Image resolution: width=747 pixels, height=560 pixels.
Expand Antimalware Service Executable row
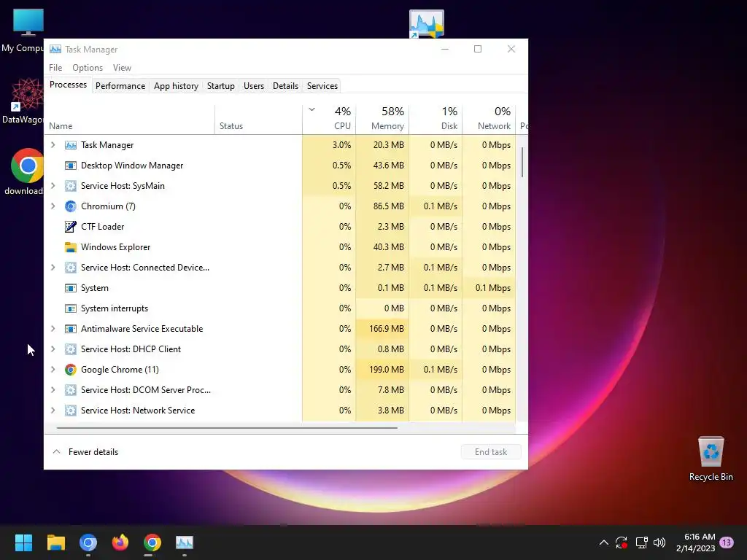click(53, 329)
